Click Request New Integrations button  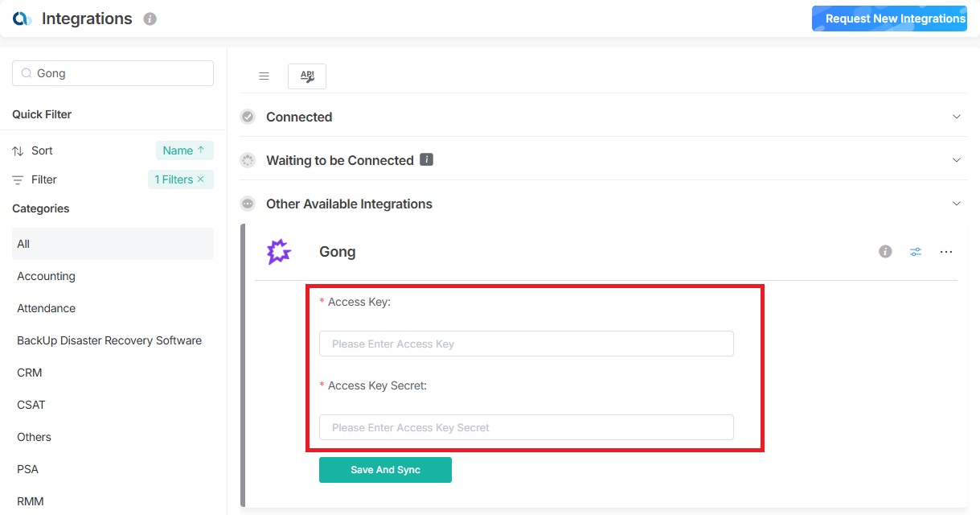click(889, 19)
